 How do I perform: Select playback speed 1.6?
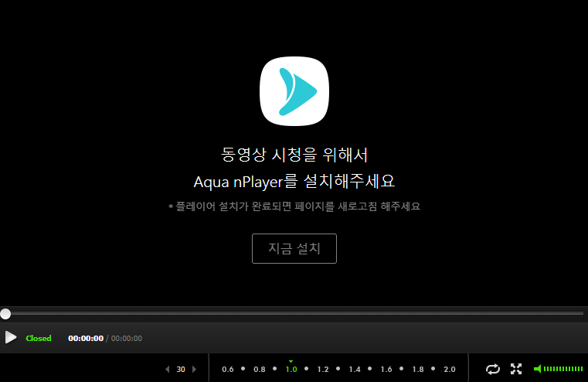(x=386, y=370)
